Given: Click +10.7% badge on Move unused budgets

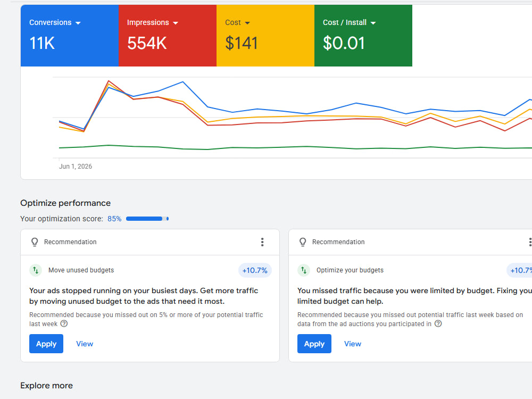Looking at the screenshot, I should (255, 270).
